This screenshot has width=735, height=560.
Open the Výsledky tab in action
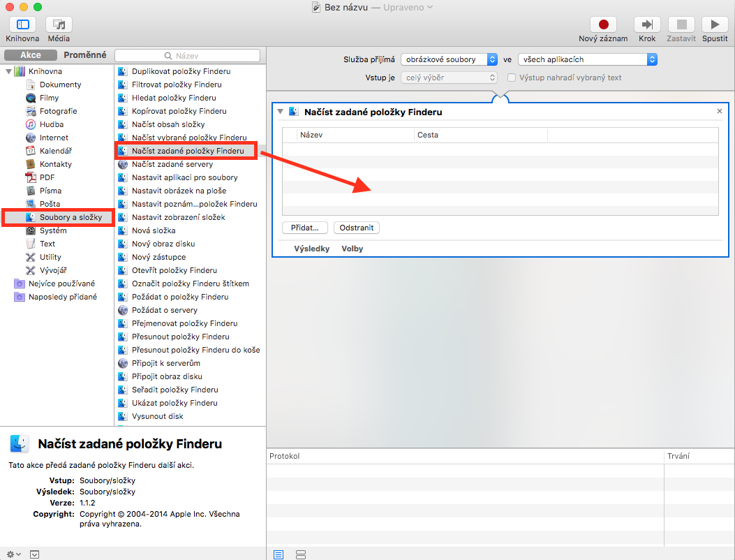pos(311,249)
